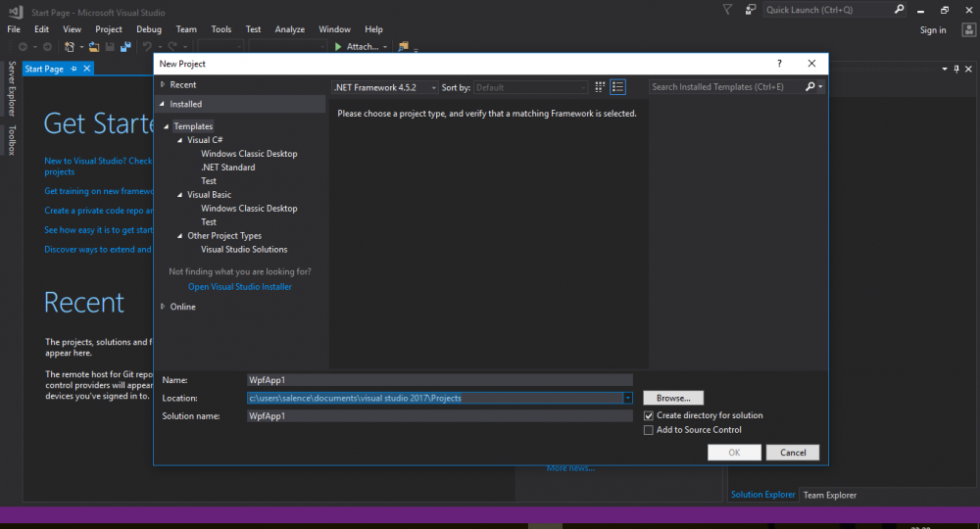Viewport: 980px width, 529px height.
Task: Collapse the Visual Basic node
Action: 180,195
